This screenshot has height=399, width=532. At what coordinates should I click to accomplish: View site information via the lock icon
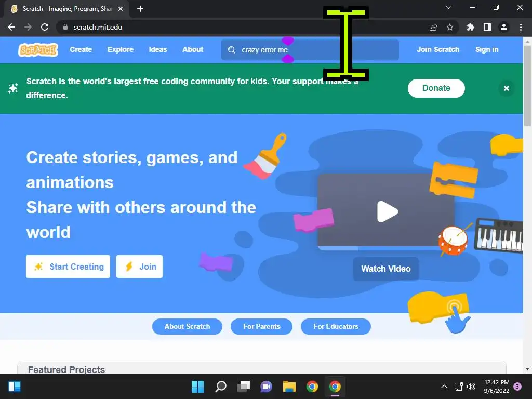tap(65, 27)
